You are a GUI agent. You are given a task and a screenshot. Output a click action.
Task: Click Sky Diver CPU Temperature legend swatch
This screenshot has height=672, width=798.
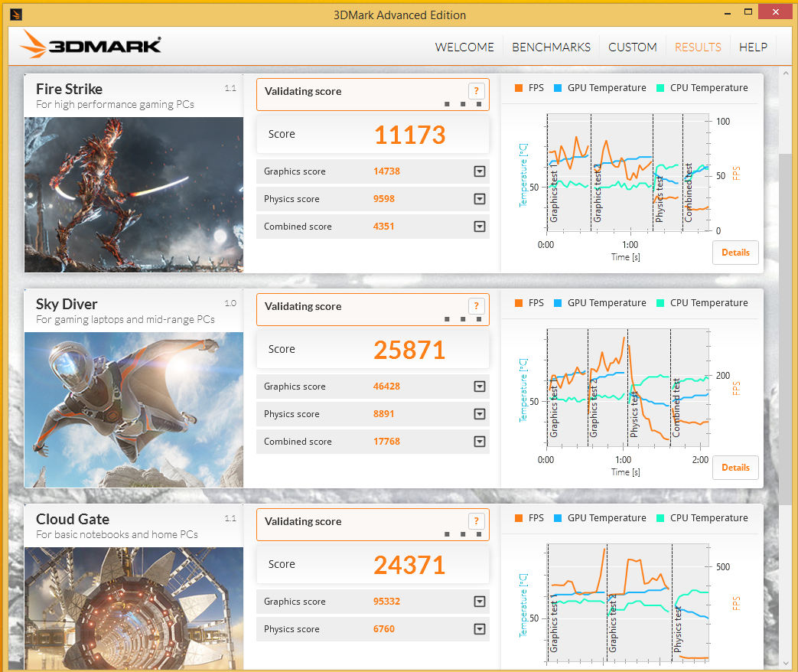(660, 303)
